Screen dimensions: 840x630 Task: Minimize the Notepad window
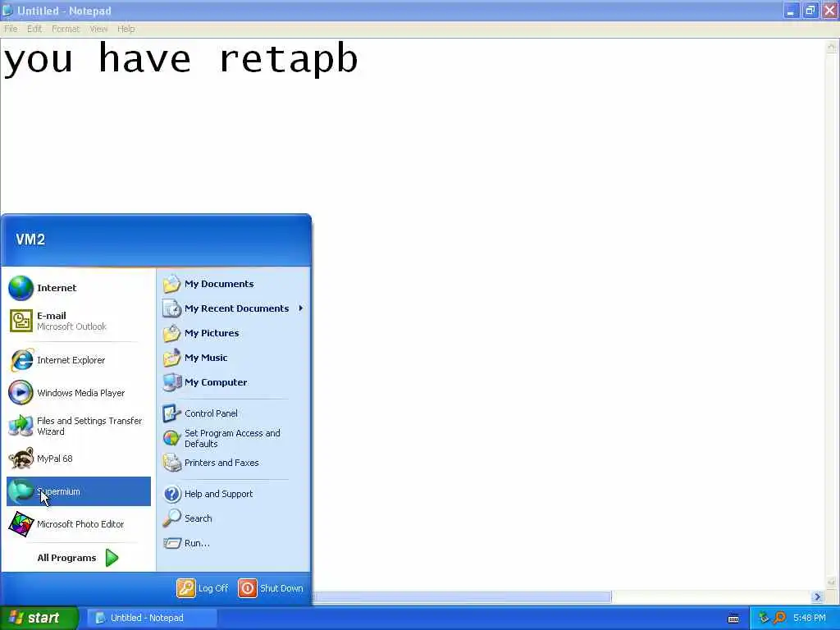click(x=791, y=10)
